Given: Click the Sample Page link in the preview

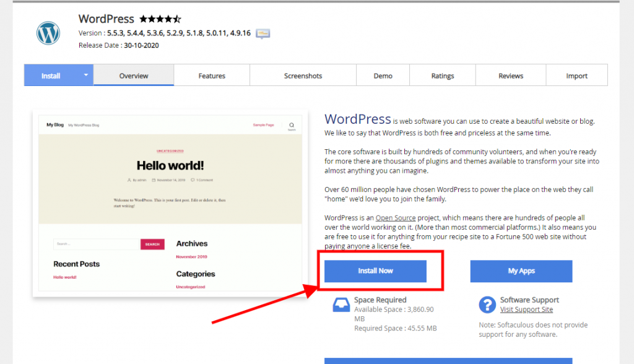Looking at the screenshot, I should coord(264,125).
